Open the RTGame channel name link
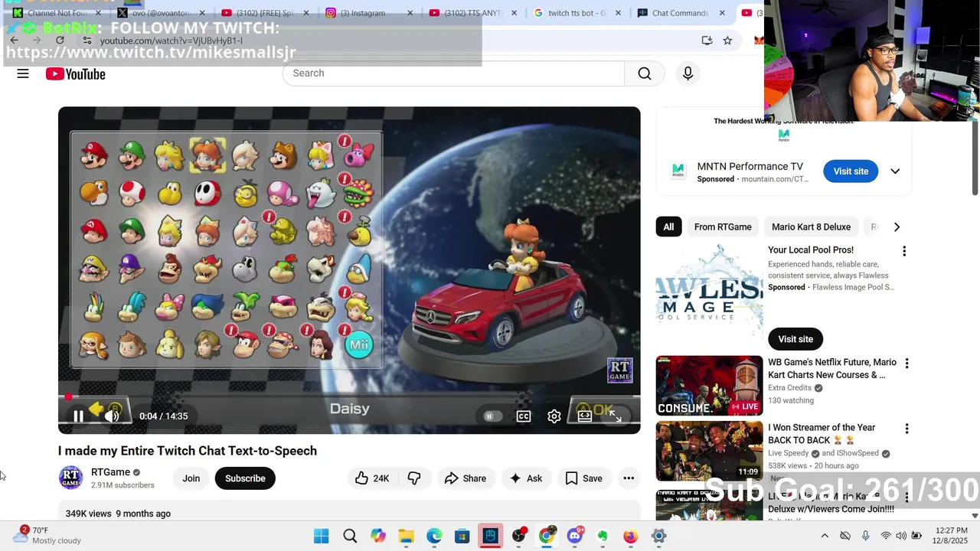Viewport: 980px width, 551px height. (111, 472)
